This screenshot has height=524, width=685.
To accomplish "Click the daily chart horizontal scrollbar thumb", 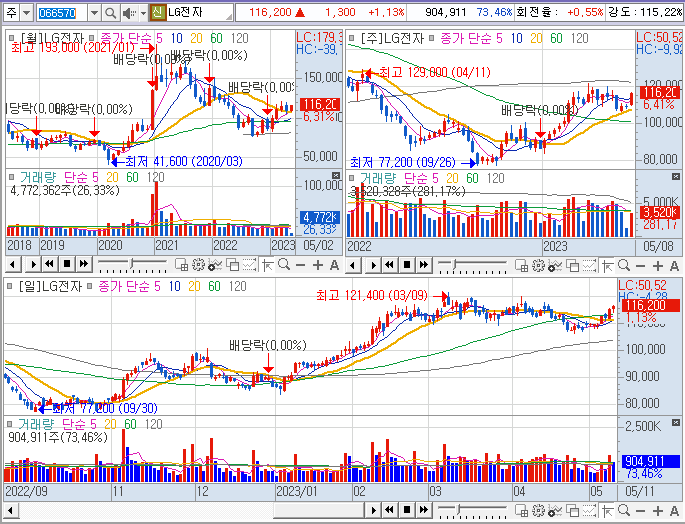I will (x=318, y=510).
